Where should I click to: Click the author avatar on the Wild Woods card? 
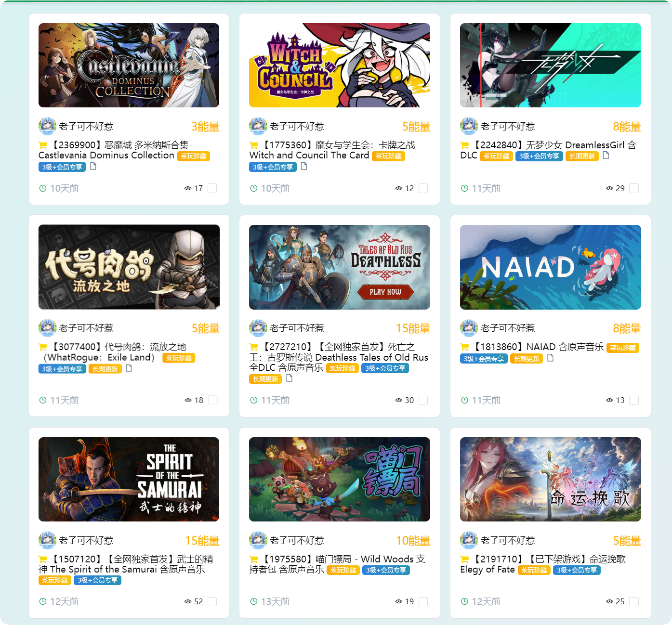click(x=258, y=540)
